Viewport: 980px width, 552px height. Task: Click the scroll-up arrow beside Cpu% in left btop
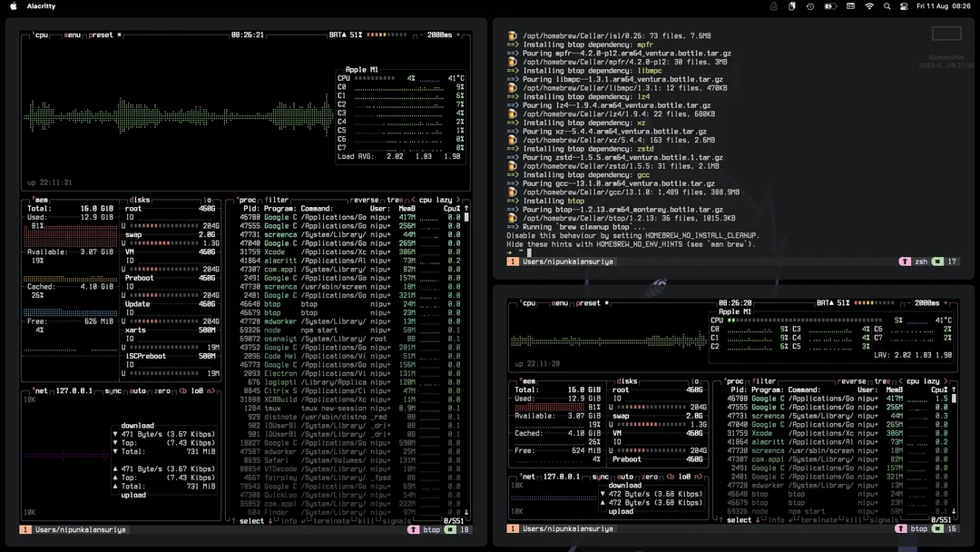tap(466, 209)
